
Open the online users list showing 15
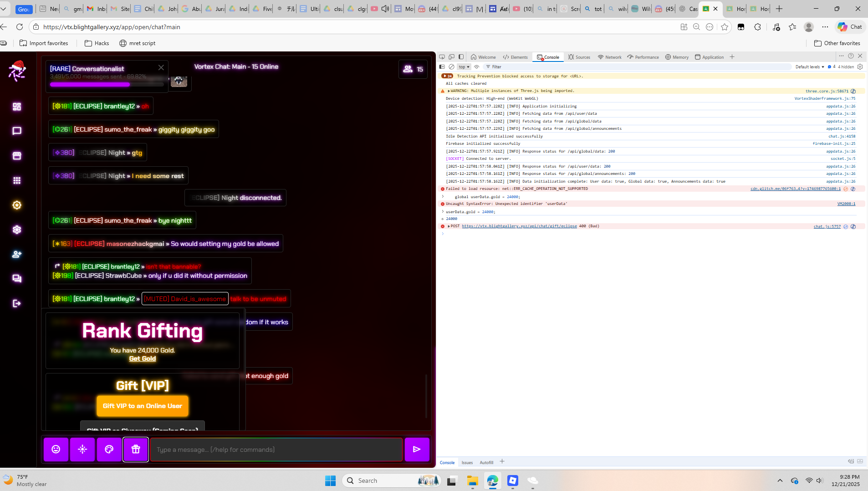(x=413, y=69)
